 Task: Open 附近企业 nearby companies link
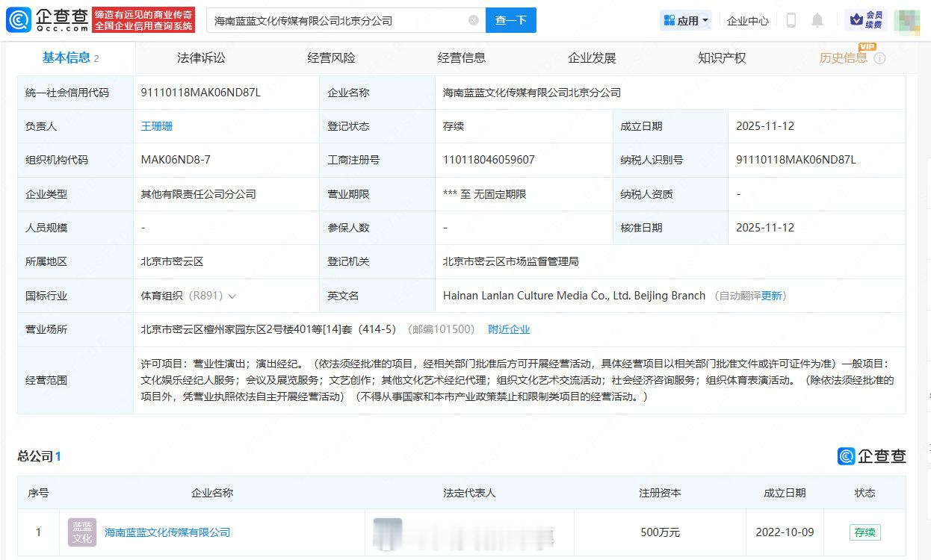pyautogui.click(x=509, y=329)
